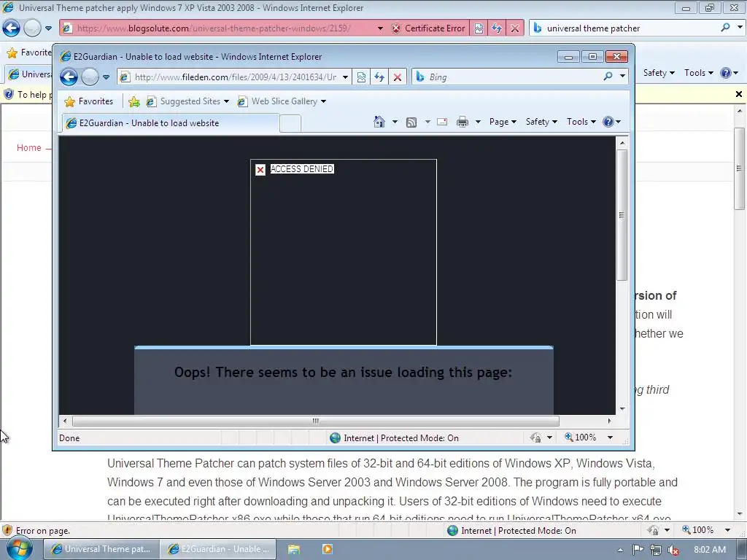Click scroll left arrow in E2Guardian window
747x560 pixels.
coord(65,421)
